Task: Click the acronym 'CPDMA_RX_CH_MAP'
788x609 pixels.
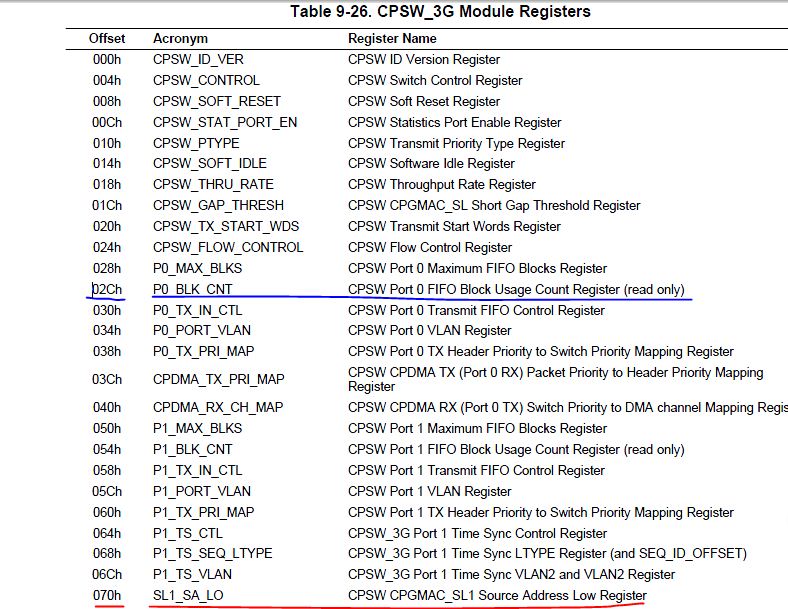Action: click(218, 408)
